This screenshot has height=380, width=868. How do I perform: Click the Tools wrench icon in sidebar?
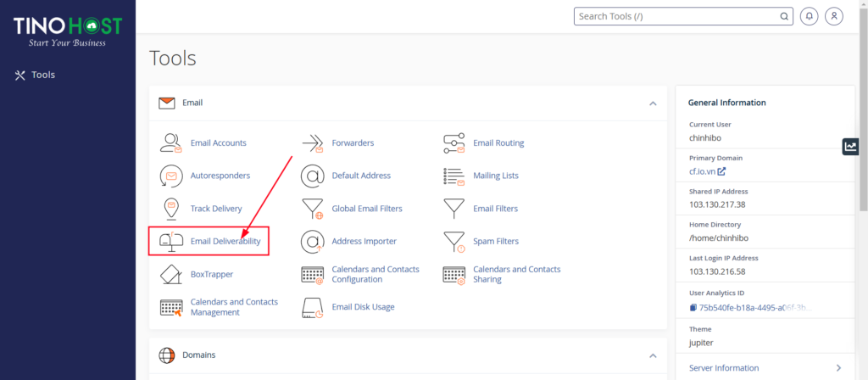20,75
